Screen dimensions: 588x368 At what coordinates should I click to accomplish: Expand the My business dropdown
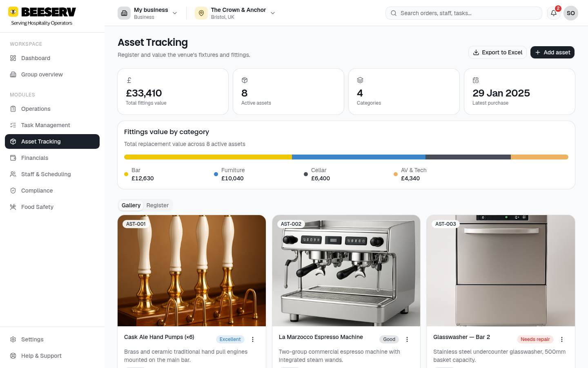[148, 13]
